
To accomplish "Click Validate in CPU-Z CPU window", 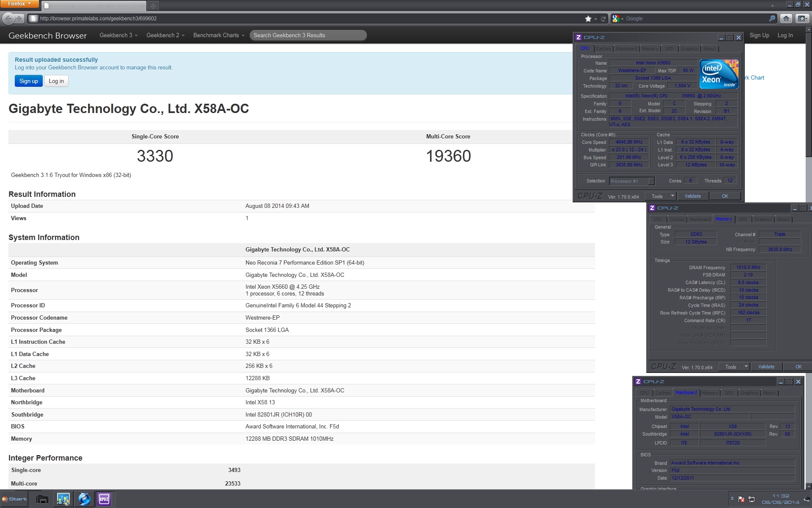I will pos(693,196).
